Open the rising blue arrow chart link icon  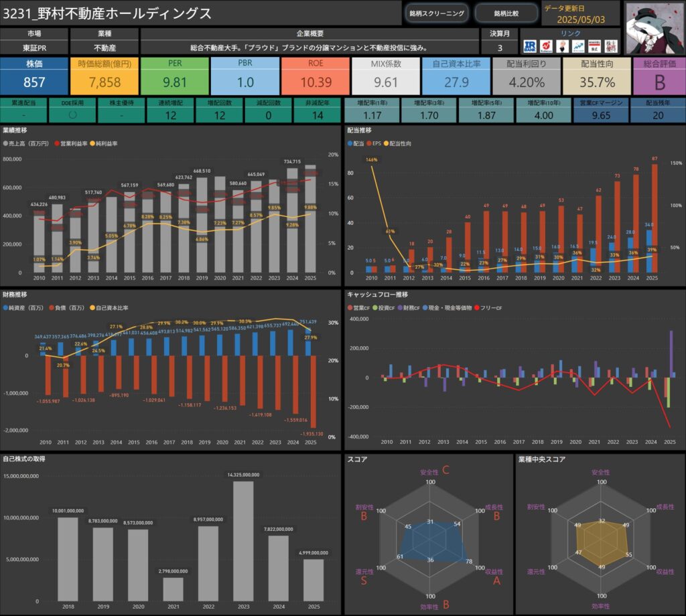tap(578, 46)
